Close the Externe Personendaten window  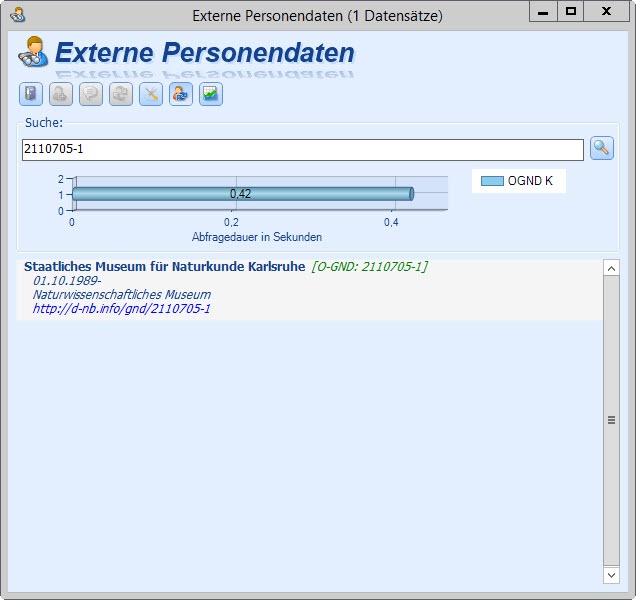click(x=606, y=12)
